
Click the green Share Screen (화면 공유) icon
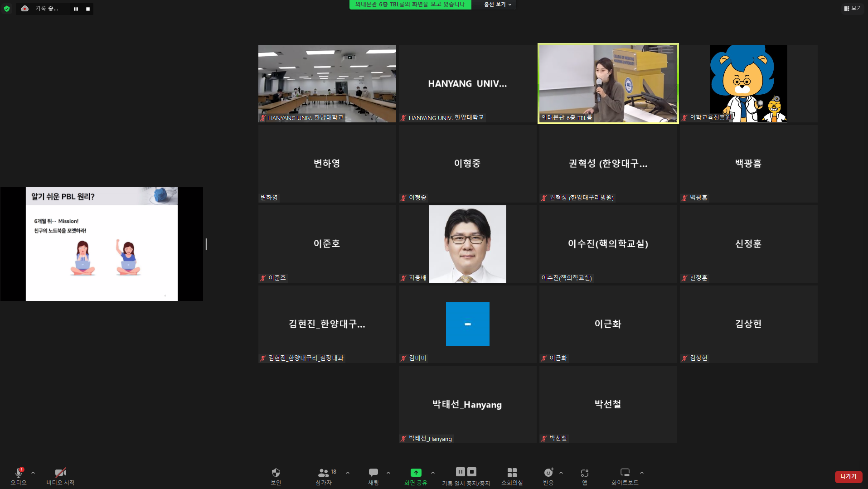coord(416,473)
